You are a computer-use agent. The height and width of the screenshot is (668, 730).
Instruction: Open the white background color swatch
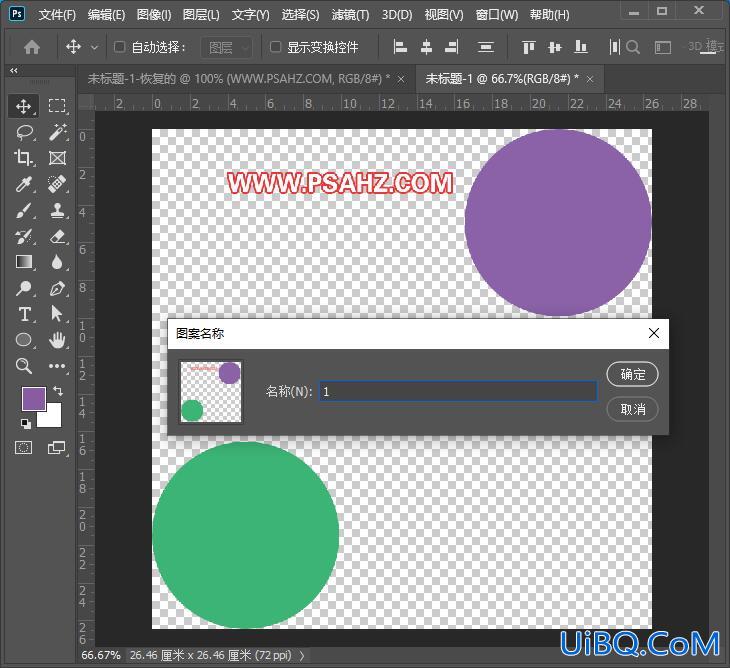(x=53, y=418)
